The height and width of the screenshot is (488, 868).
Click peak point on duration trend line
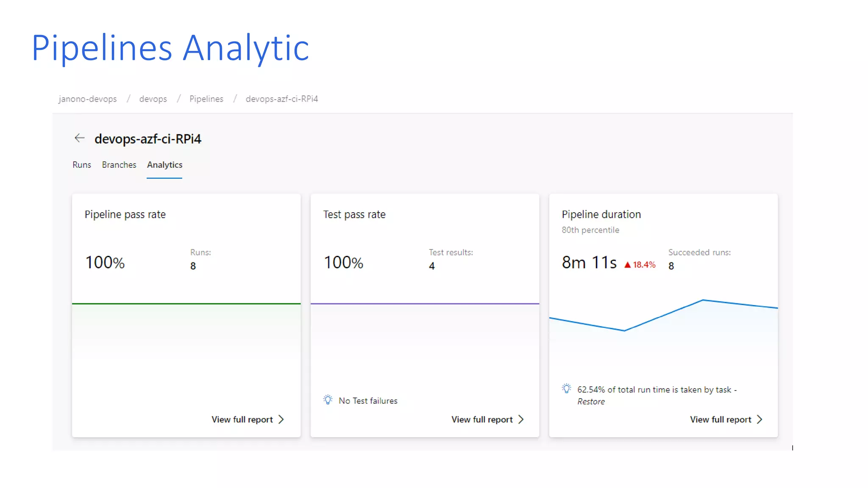coord(703,300)
